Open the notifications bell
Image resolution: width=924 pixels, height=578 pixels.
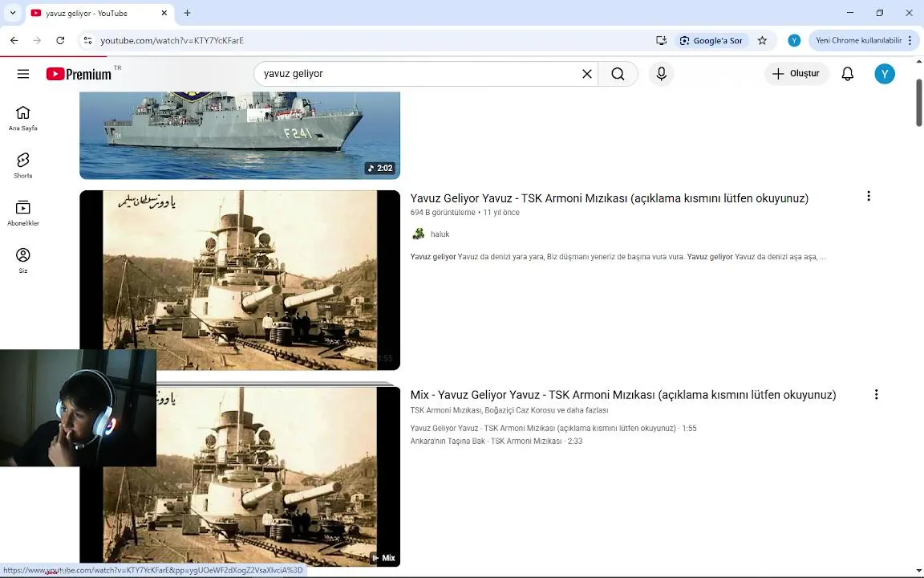[x=847, y=74]
